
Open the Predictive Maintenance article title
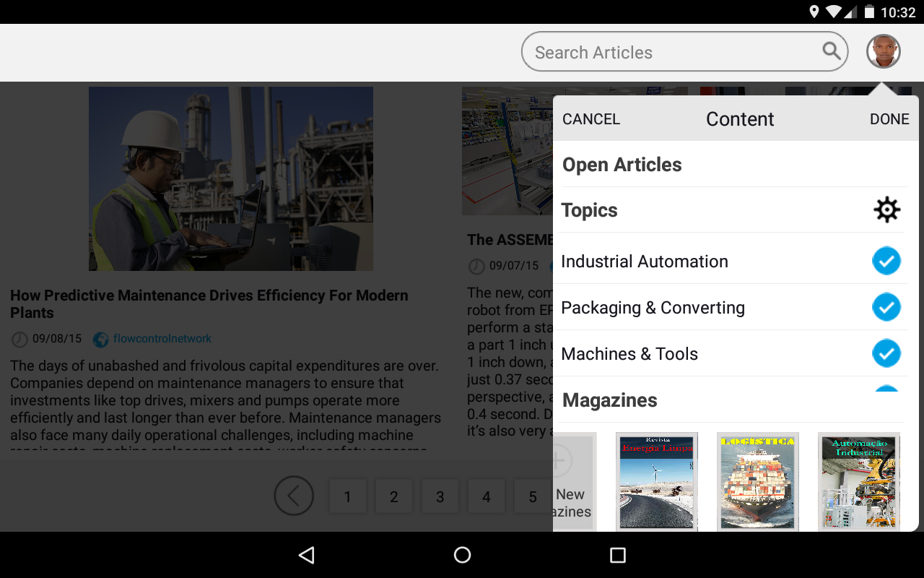tap(209, 304)
